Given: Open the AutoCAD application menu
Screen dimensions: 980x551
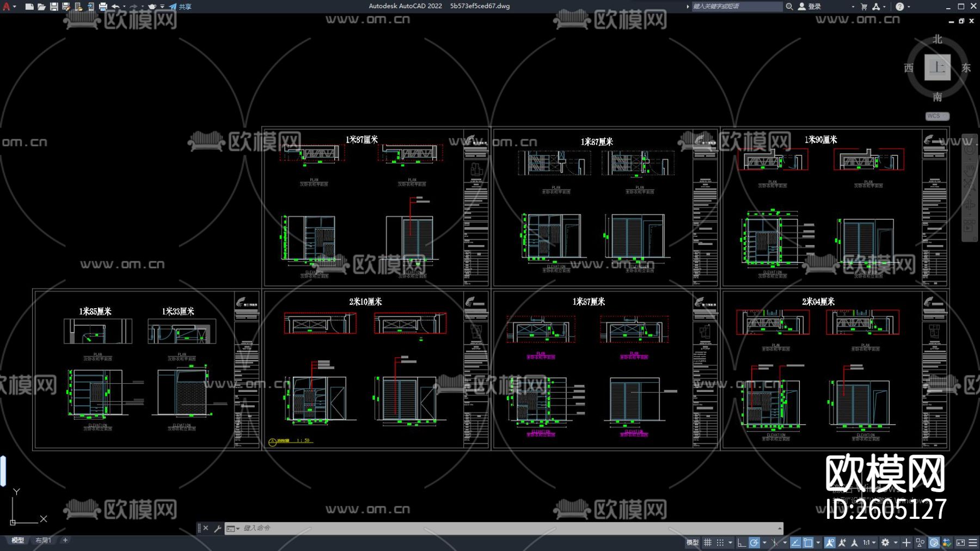Looking at the screenshot, I should coord(7,7).
